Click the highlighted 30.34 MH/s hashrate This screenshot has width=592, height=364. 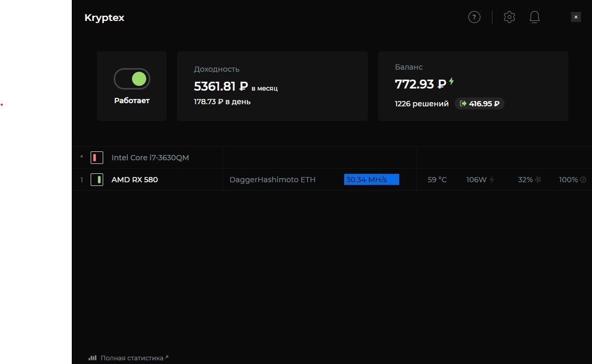371,180
